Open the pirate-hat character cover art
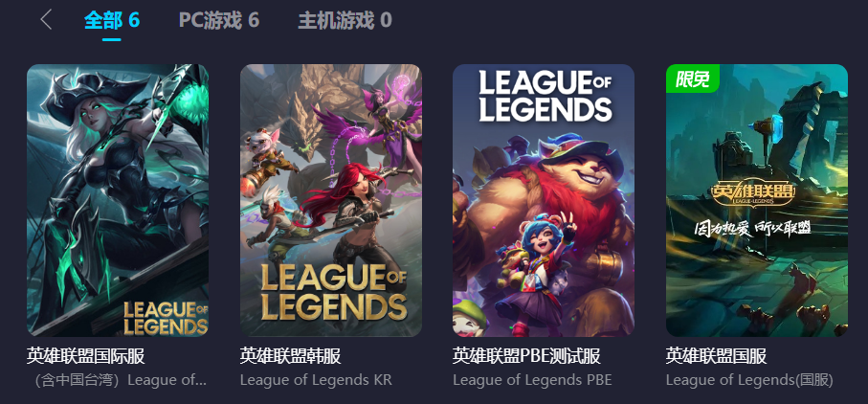Image resolution: width=868 pixels, height=404 pixels. (x=118, y=200)
